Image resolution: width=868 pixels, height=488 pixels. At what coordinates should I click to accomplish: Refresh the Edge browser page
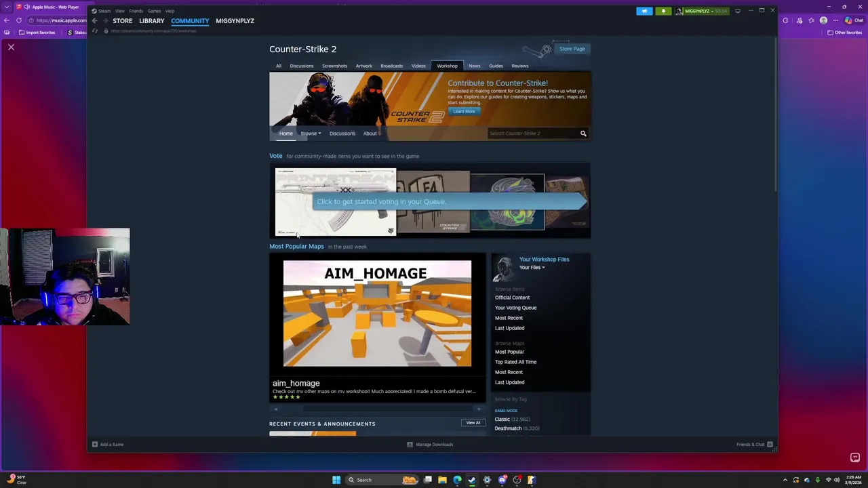click(x=19, y=20)
